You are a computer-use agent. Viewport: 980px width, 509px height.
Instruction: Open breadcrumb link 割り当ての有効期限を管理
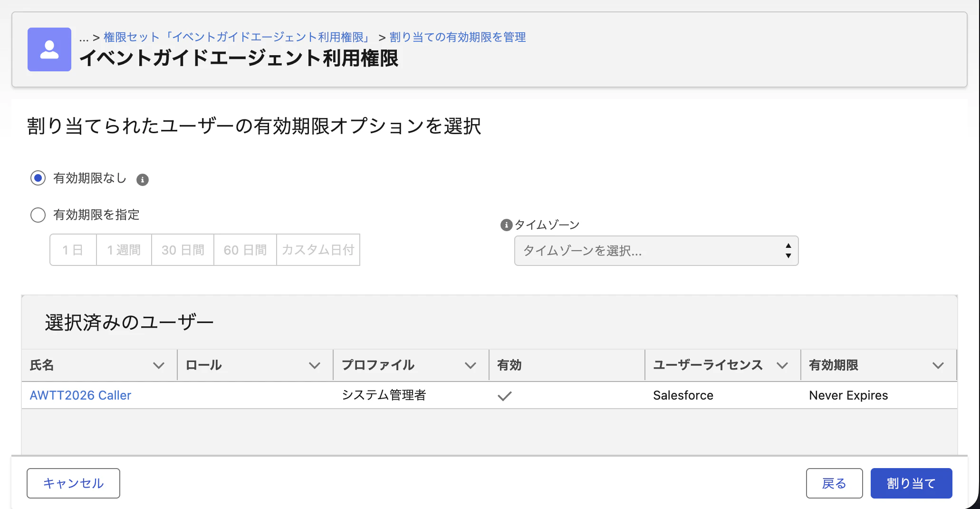[458, 37]
